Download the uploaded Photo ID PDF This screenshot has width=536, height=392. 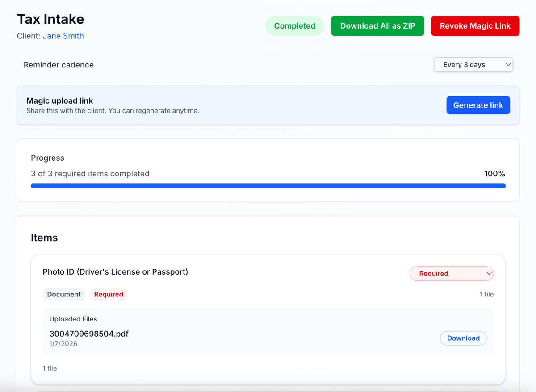[463, 338]
